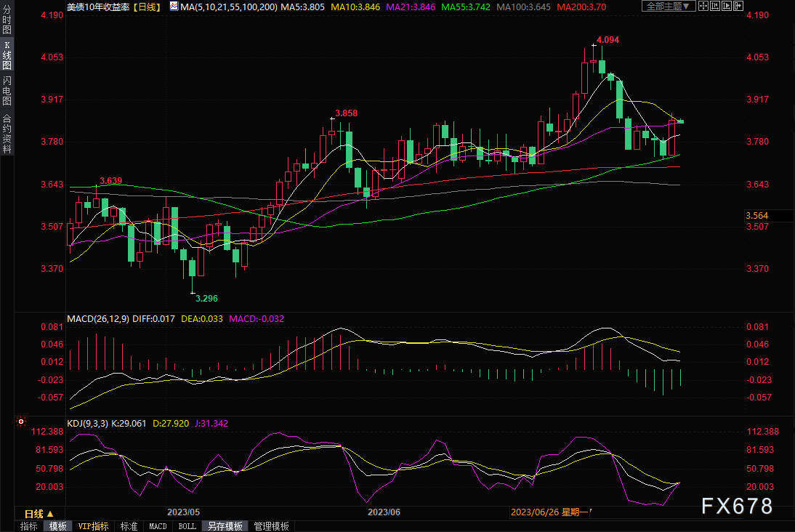Click the red dot icon beside KDJ
This screenshot has width=795, height=532.
pyautogui.click(x=20, y=422)
